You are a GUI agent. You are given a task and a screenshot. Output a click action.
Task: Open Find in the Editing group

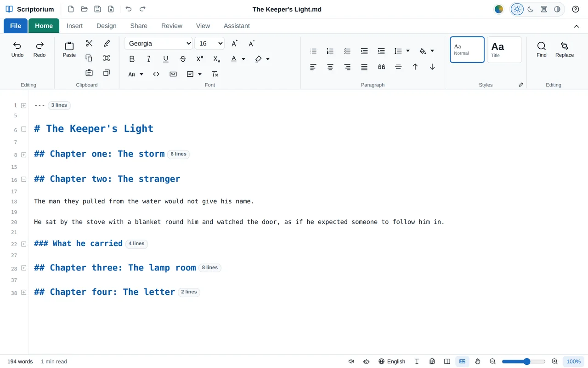(x=542, y=50)
